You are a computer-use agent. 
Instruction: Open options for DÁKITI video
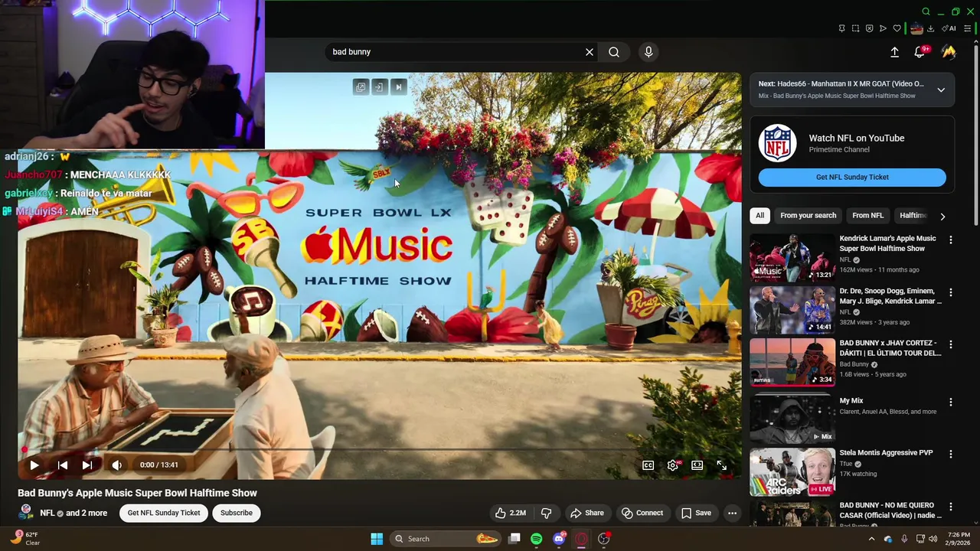(x=950, y=344)
